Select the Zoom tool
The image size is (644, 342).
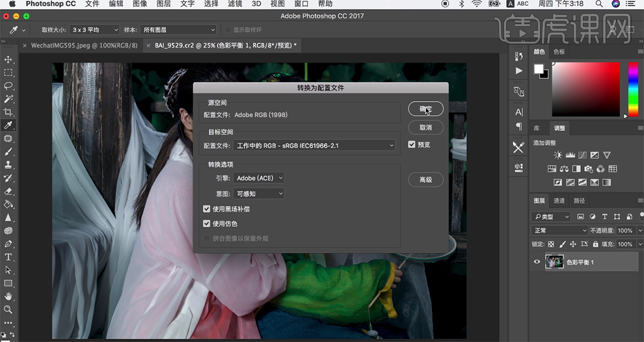(x=8, y=309)
